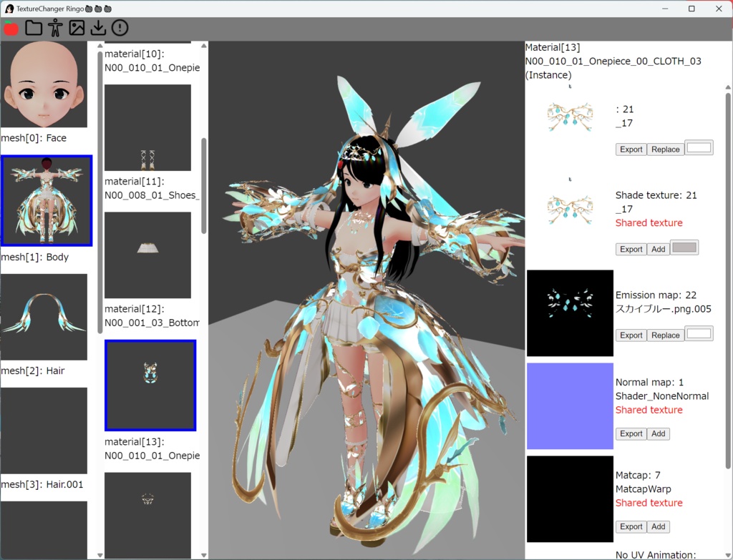
Task: Export the Matcap texture
Action: point(631,526)
